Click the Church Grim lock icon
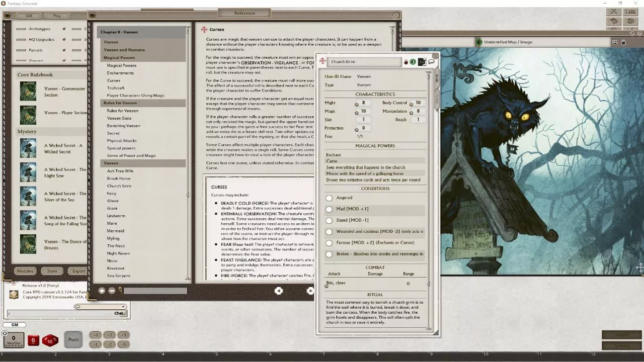The image size is (644, 362). pos(406,62)
